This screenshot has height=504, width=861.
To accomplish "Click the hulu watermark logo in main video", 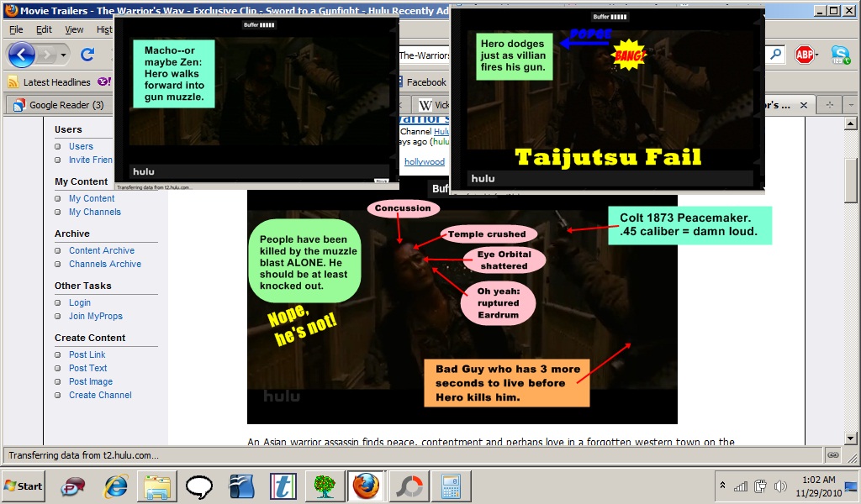I will point(282,396).
